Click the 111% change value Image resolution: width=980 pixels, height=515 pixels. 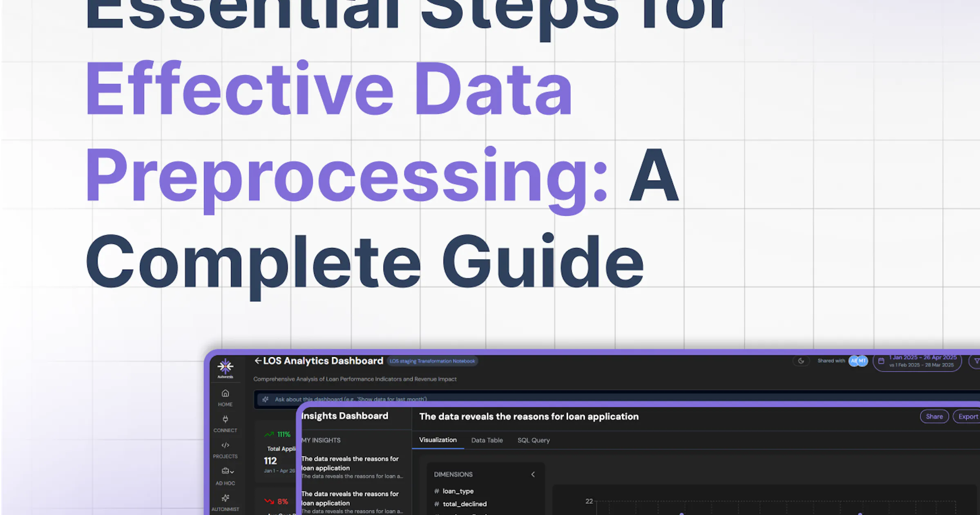click(x=284, y=434)
